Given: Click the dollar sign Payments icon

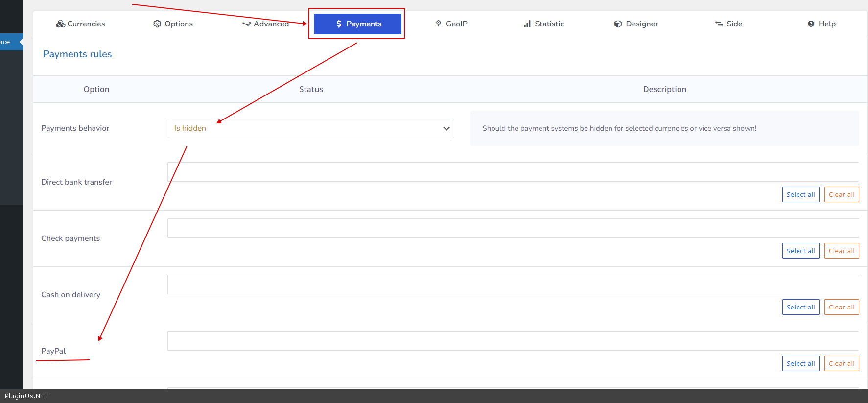Looking at the screenshot, I should 339,24.
